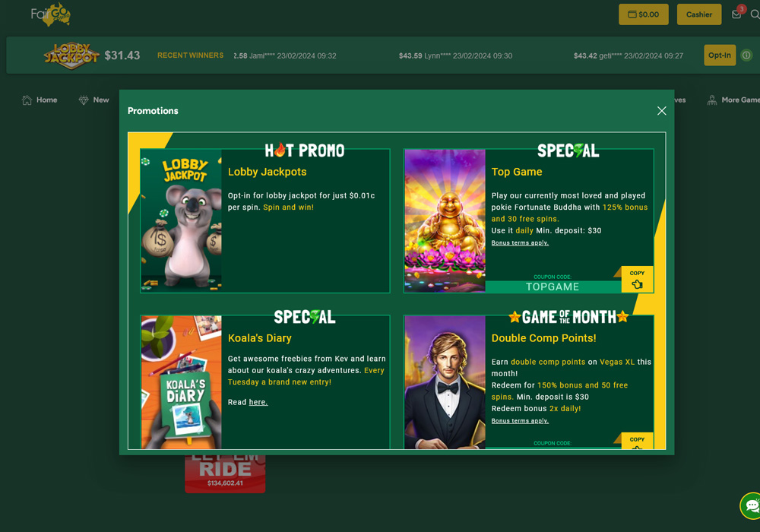760x532 pixels.
Task: Open the live chat bubble
Action: pyautogui.click(x=750, y=506)
